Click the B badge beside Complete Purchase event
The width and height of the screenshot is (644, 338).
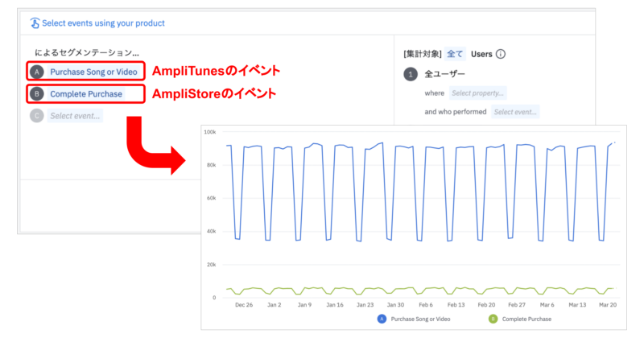click(x=36, y=94)
